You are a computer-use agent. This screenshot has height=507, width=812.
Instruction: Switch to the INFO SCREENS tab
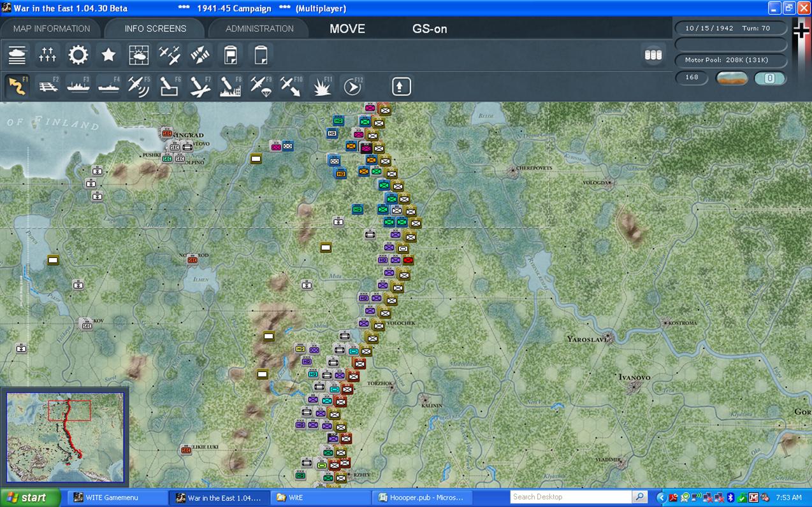click(x=156, y=29)
